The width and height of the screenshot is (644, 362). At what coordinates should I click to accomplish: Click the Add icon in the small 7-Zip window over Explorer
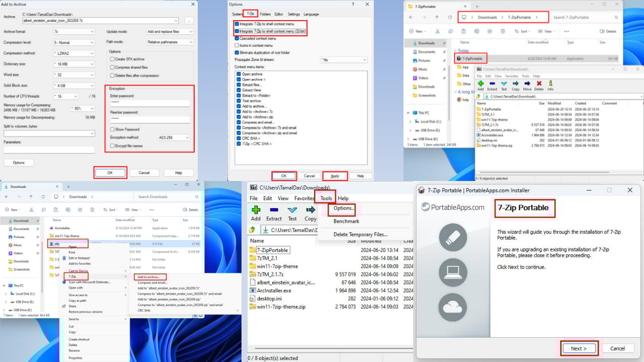point(480,83)
